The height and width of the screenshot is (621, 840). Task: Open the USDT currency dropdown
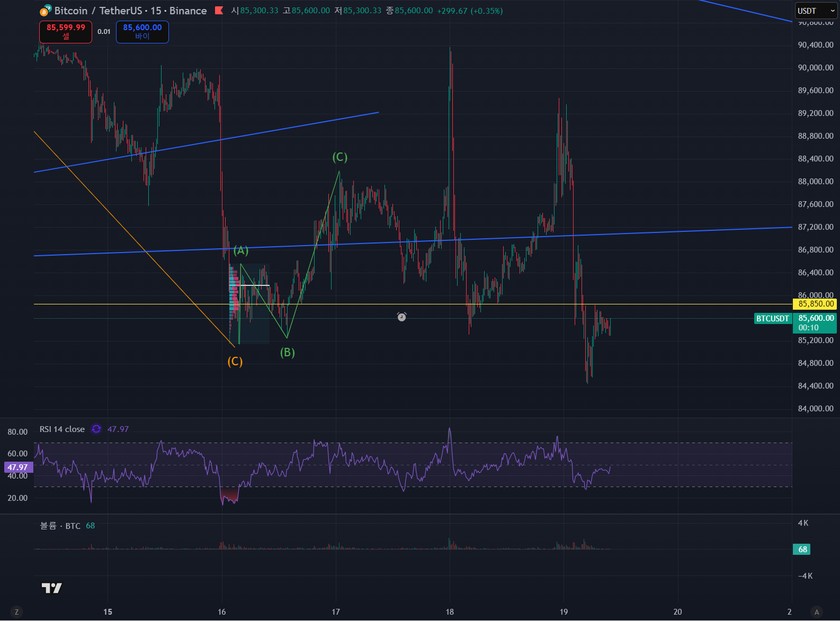pyautogui.click(x=816, y=11)
